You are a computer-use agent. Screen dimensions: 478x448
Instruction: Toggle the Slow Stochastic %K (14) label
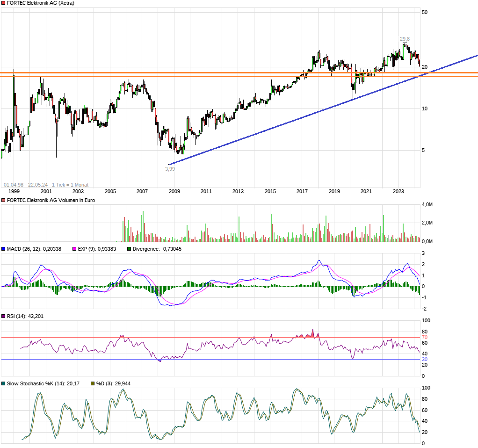(42, 383)
